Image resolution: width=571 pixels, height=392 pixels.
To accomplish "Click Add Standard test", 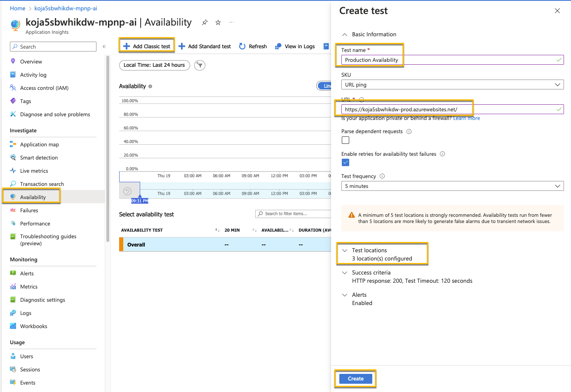I will (x=205, y=46).
